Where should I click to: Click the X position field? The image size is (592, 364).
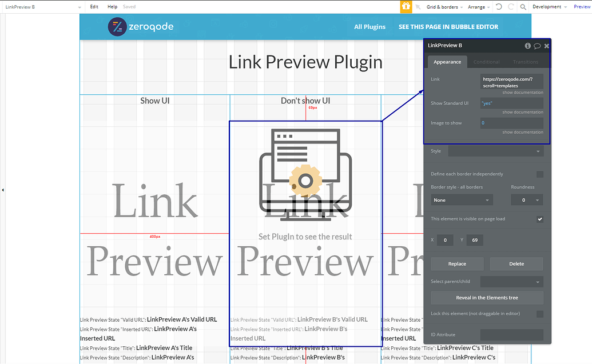(x=445, y=240)
